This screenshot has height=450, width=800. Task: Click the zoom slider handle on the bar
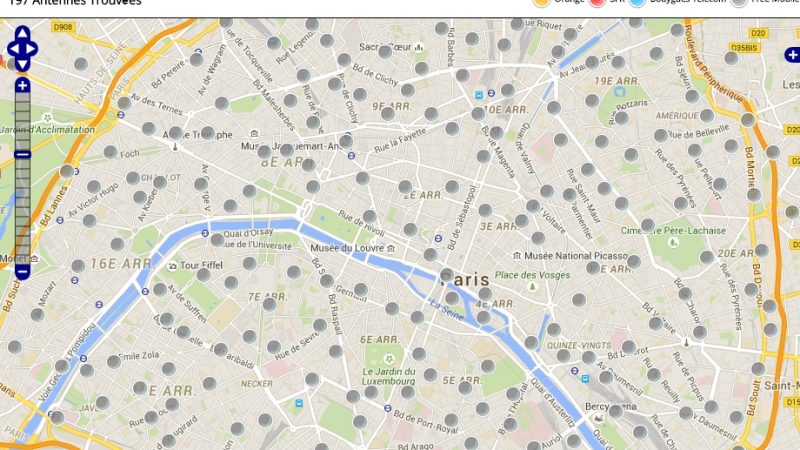click(x=22, y=154)
